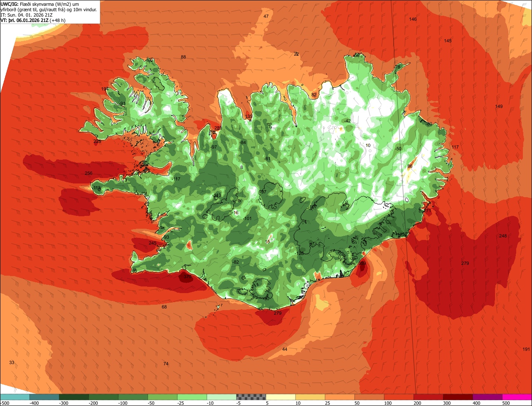Click the value -107 near Vatnajökull glacier
Viewport: 532px width, 406px height.
point(313,206)
